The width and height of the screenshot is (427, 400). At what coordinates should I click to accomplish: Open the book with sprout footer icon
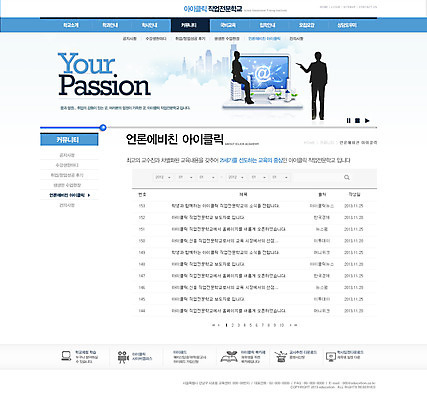(229, 357)
